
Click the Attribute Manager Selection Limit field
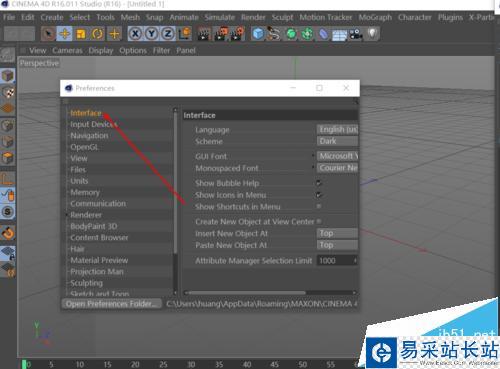(x=337, y=261)
